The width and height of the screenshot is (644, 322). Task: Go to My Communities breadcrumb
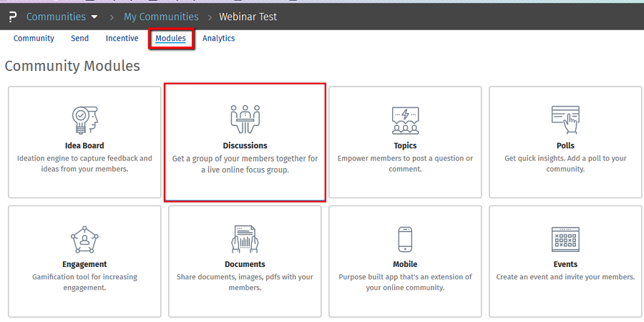pyautogui.click(x=161, y=17)
